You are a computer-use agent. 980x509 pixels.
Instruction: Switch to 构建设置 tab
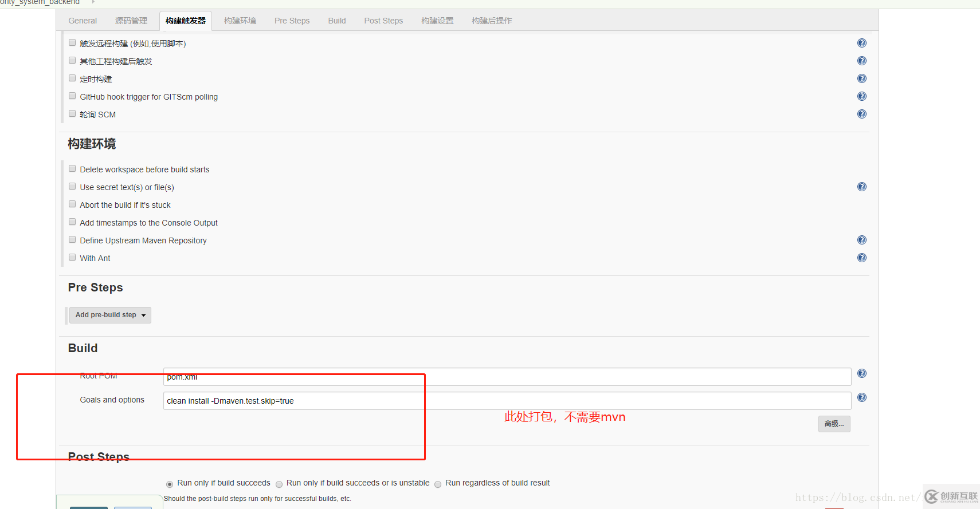click(x=437, y=21)
